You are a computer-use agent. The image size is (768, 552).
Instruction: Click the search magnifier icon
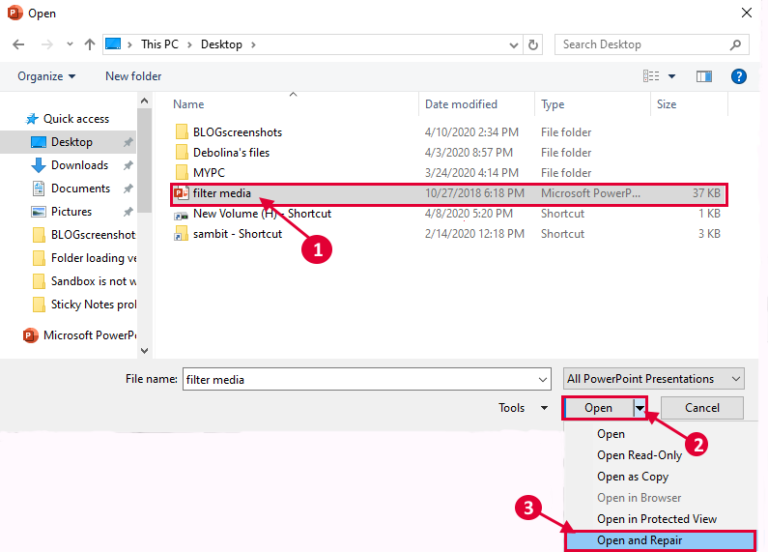[x=735, y=45]
